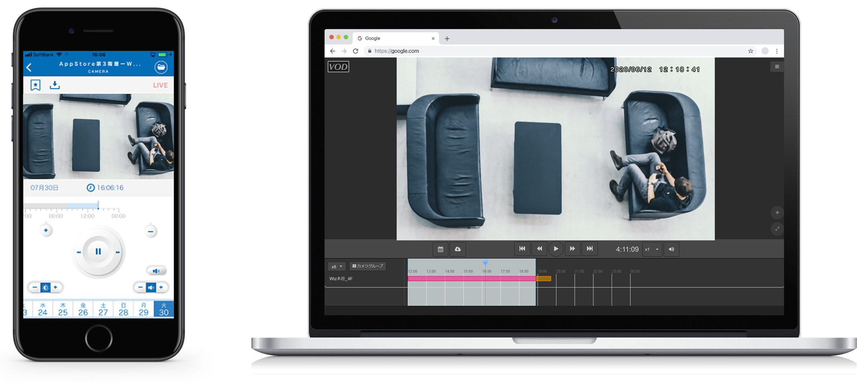Toggle the phone speaker button above volume

[156, 271]
